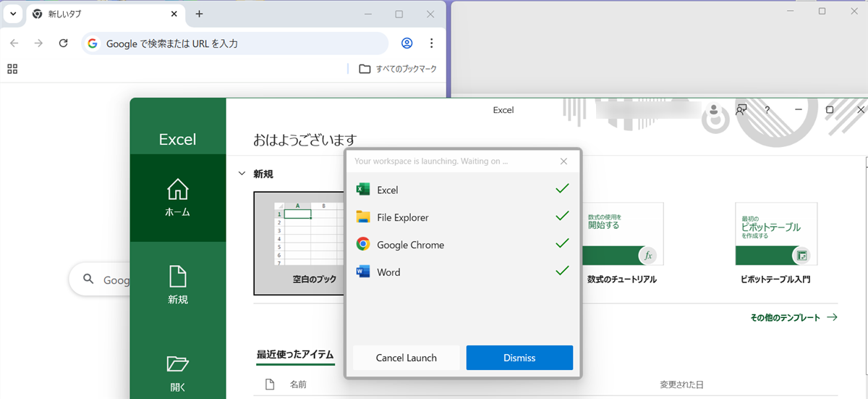
Task: Open the ピボットテーブル入門 template
Action: 776,243
